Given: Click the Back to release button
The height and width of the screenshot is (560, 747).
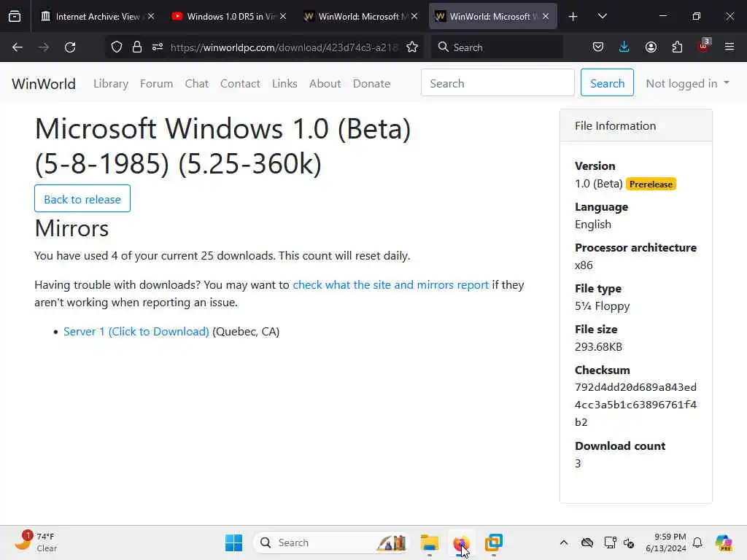Looking at the screenshot, I should 82,198.
